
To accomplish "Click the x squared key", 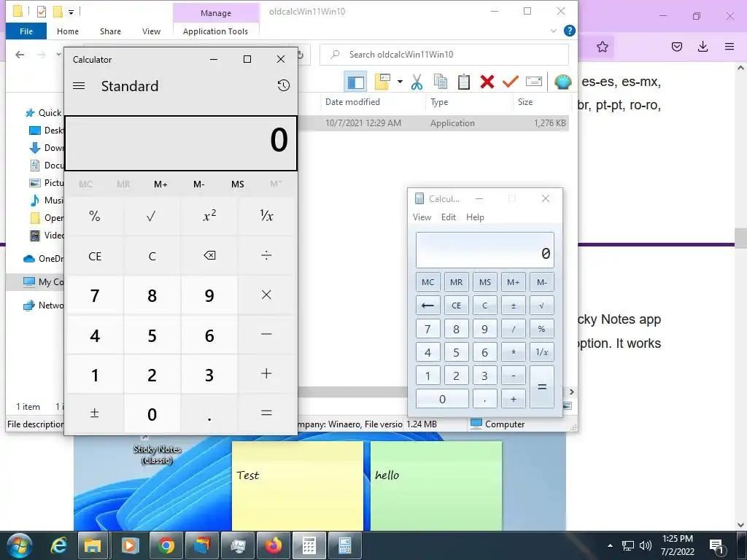I will click(209, 216).
